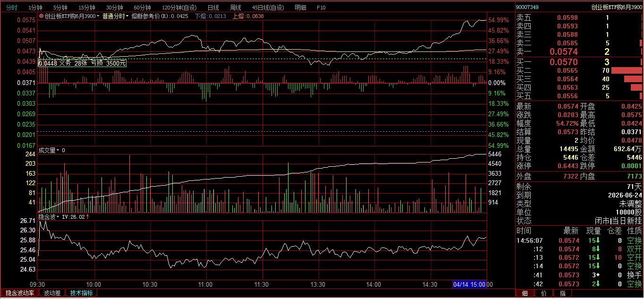The image size is (644, 299).
Task: Open the 周线 weekly chart
Action: pyautogui.click(x=236, y=8)
